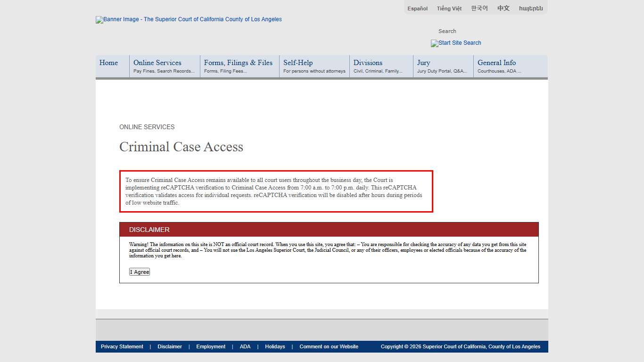Image resolution: width=644 pixels, height=362 pixels.
Task: Open the Home menu item
Action: 109,63
